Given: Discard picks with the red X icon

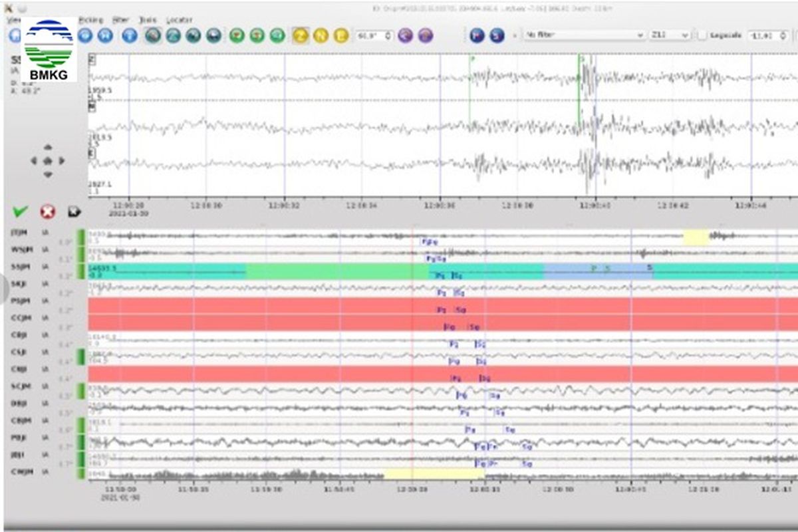Looking at the screenshot, I should click(x=47, y=212).
